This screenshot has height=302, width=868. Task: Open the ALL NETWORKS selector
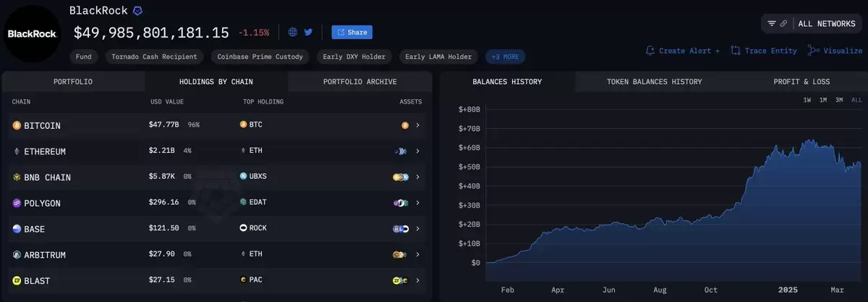tap(826, 23)
